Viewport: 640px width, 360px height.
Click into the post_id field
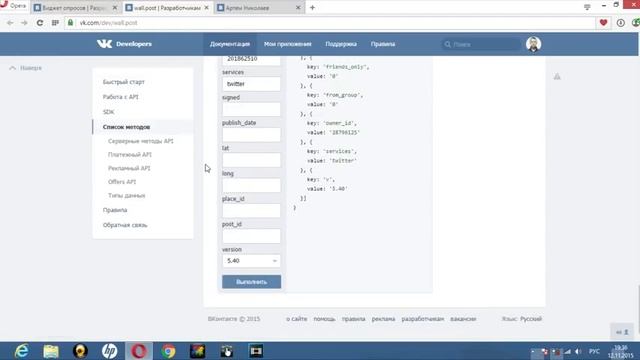point(251,236)
